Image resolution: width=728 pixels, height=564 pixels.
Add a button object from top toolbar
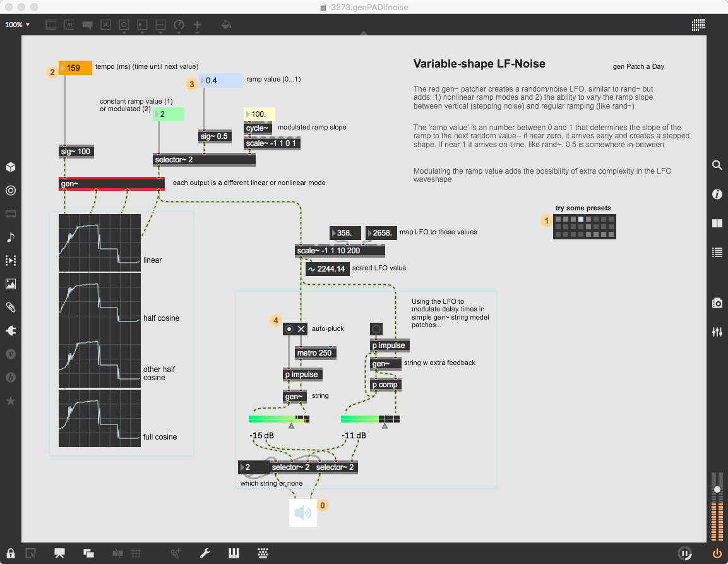(124, 25)
